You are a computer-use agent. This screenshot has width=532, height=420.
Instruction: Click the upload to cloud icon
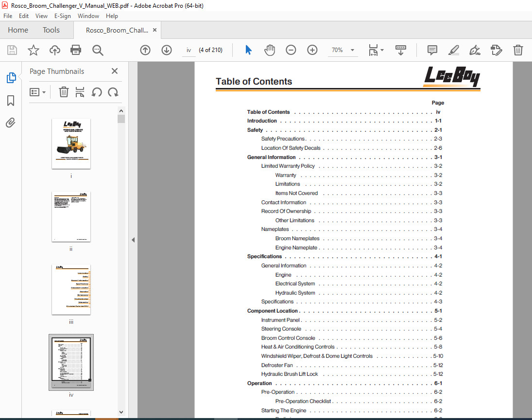click(x=54, y=50)
